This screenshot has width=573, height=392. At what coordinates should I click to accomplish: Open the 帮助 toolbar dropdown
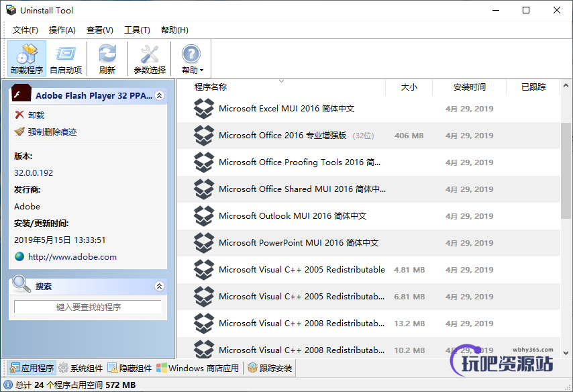(192, 58)
